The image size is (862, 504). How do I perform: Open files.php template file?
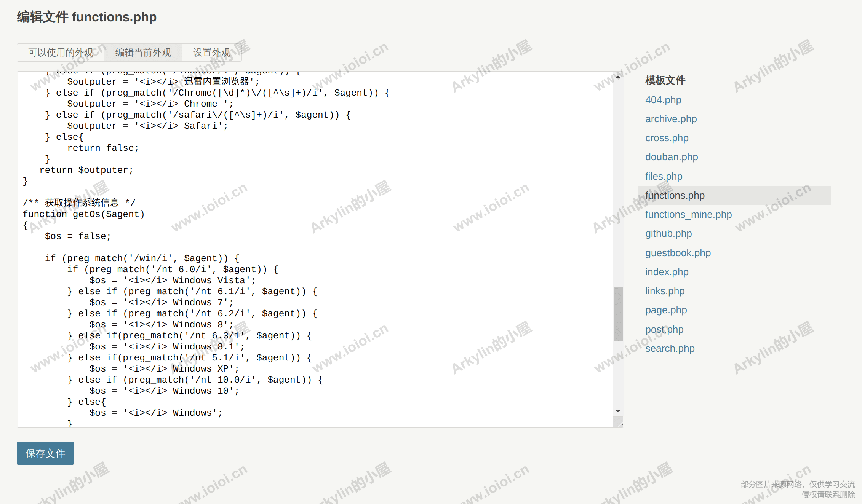pos(664,176)
